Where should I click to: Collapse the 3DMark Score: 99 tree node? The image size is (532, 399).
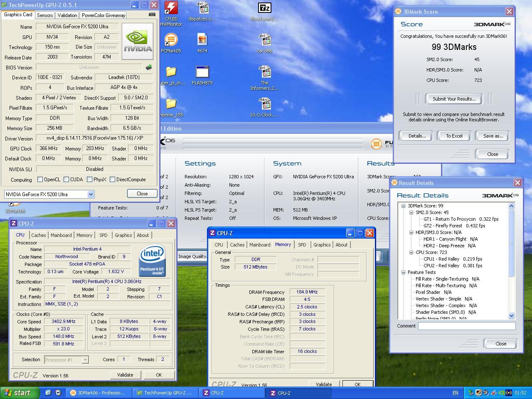(x=403, y=206)
